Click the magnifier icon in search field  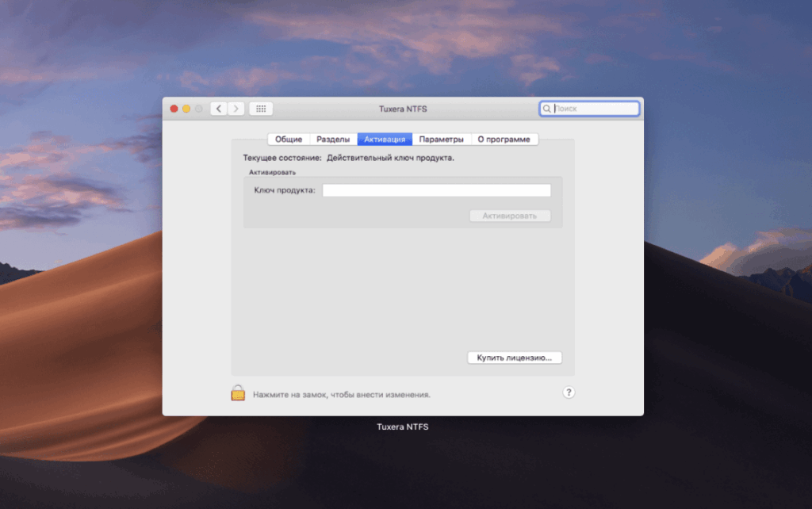547,109
